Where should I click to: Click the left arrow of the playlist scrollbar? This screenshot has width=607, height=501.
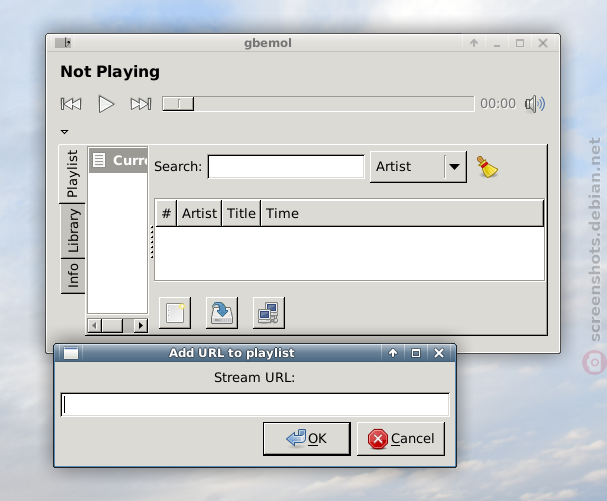click(94, 326)
